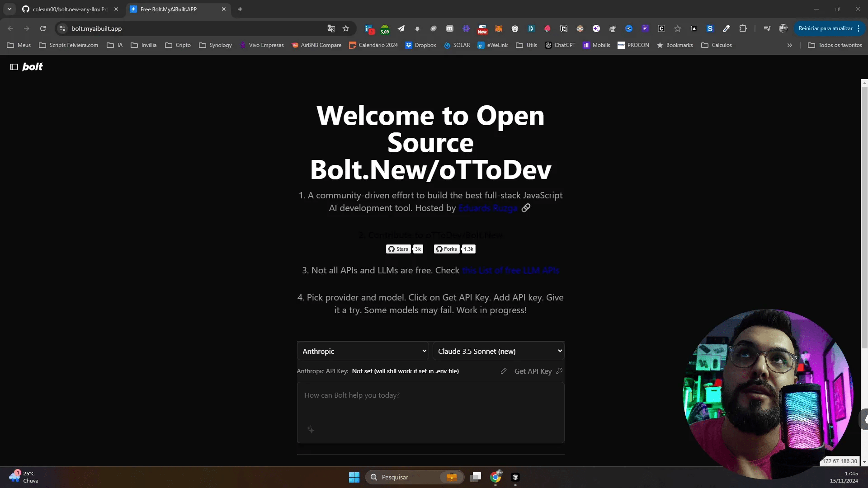
Task: Open the list of free LLM APIs link
Action: [510, 270]
